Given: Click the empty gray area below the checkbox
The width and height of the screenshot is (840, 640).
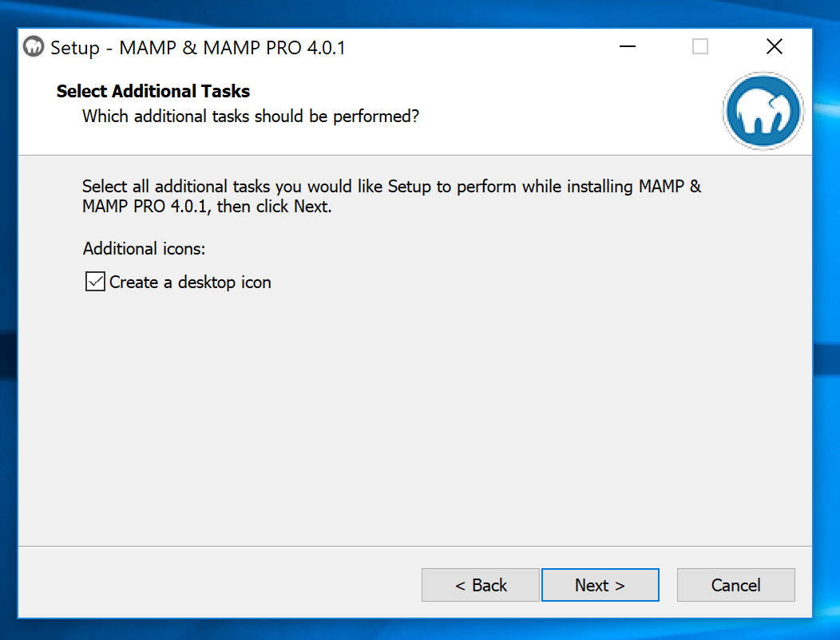Looking at the screenshot, I should (x=399, y=415).
